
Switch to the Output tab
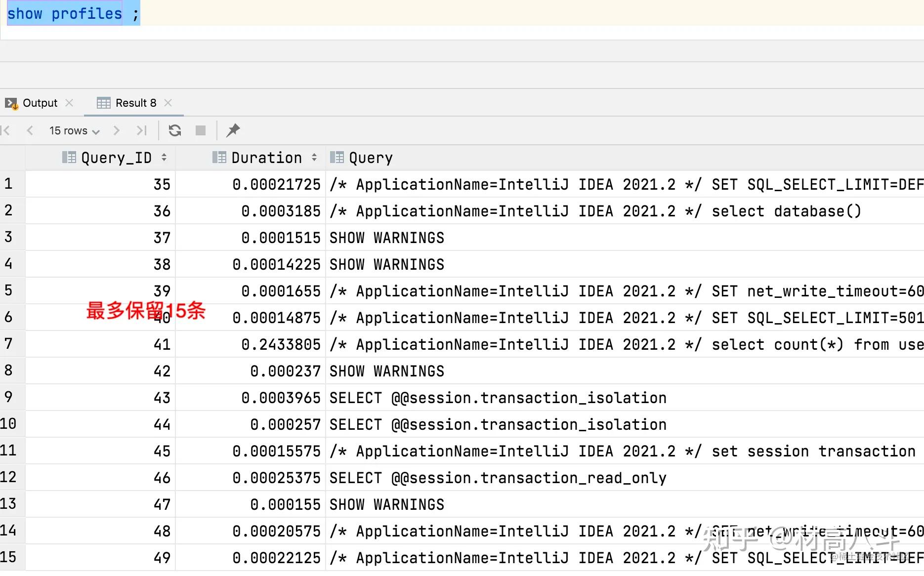(x=40, y=103)
